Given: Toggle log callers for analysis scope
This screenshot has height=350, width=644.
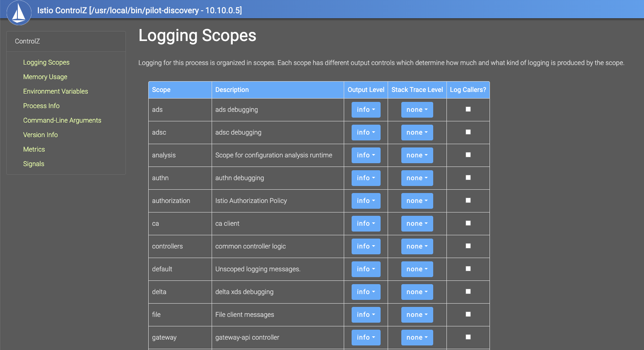Looking at the screenshot, I should 468,155.
